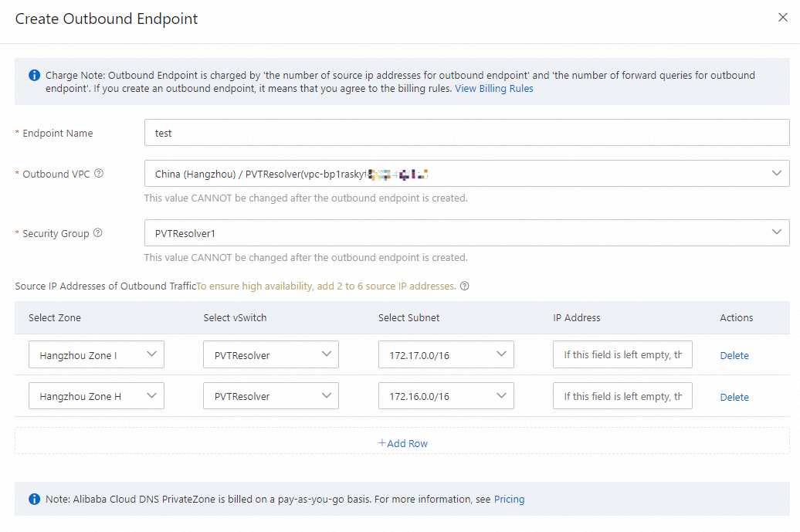Screen dimensions: 800x532
Task: Click the Endpoint Name input field
Action: (466, 133)
